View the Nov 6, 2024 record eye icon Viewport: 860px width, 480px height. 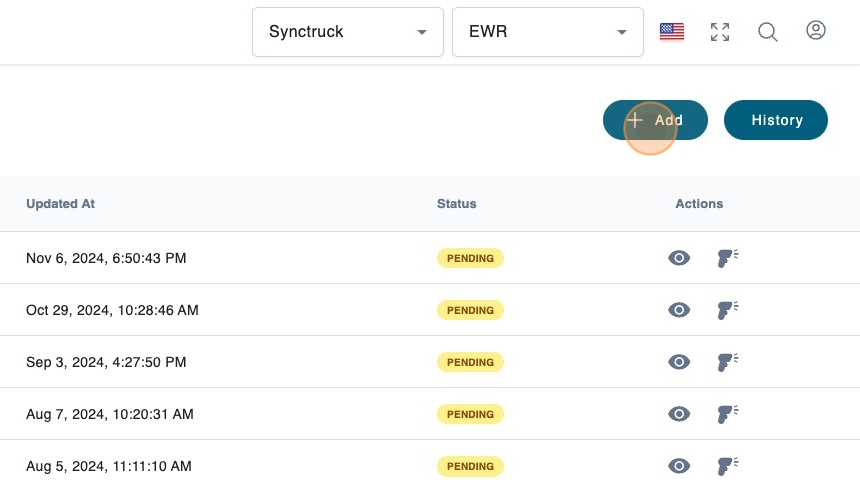tap(679, 258)
